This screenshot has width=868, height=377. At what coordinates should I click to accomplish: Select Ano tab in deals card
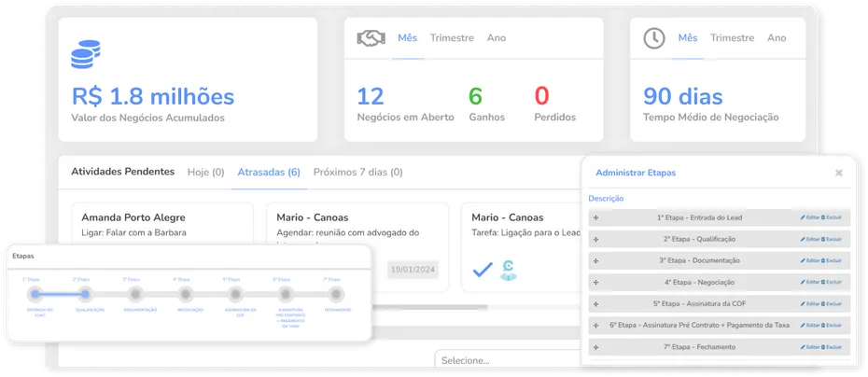pyautogui.click(x=497, y=38)
